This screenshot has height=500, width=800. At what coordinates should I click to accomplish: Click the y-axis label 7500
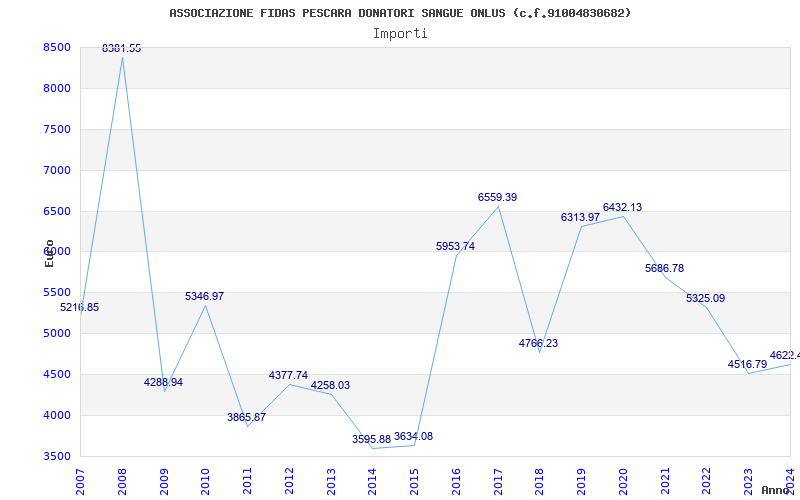[x=57, y=129]
